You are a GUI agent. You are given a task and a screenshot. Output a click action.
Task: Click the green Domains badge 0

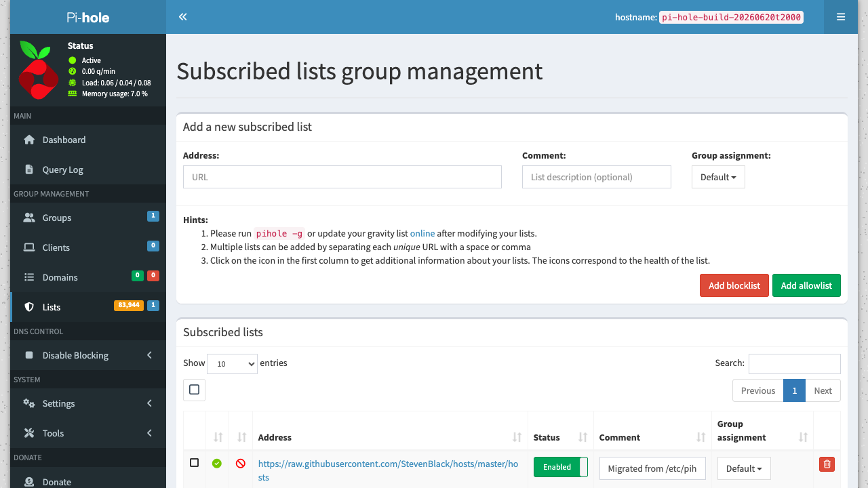coord(137,275)
